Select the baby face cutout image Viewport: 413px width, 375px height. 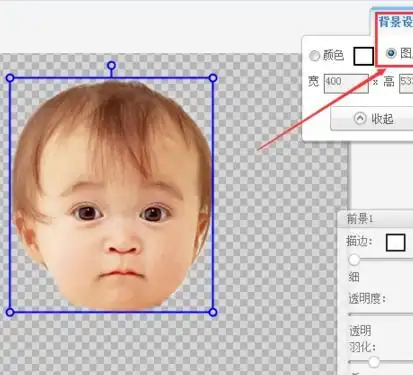tap(112, 195)
